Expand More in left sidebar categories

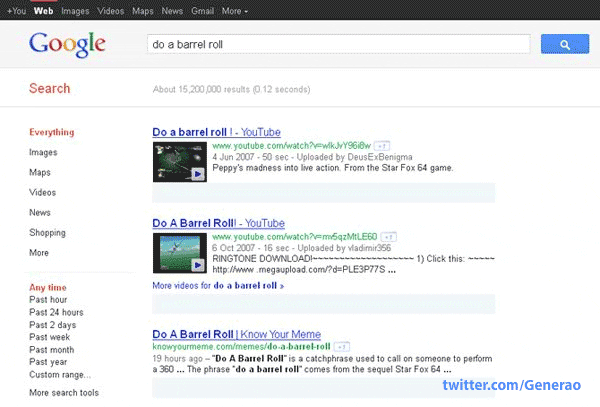click(x=39, y=253)
